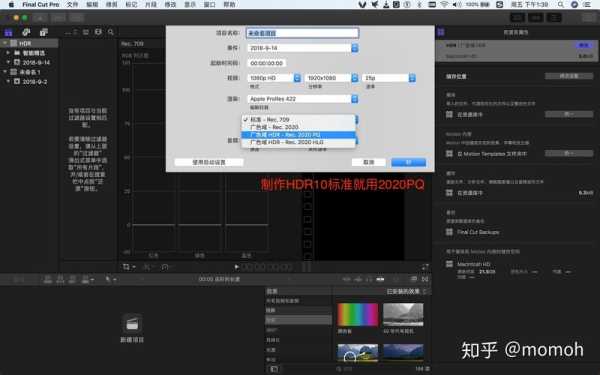600x375 pixels.
Task: Click the Rec. 709 label above waveform scope
Action: (132, 44)
